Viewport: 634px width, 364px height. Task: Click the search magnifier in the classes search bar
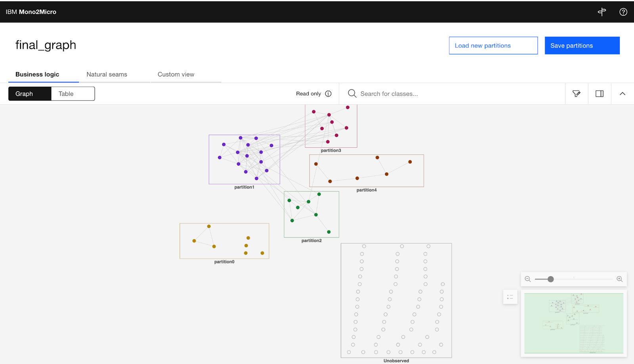point(352,93)
